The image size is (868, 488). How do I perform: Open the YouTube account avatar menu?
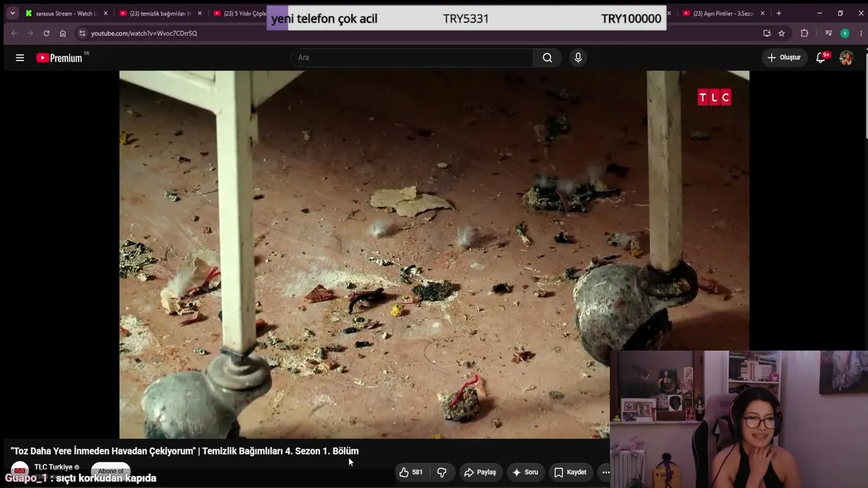846,58
